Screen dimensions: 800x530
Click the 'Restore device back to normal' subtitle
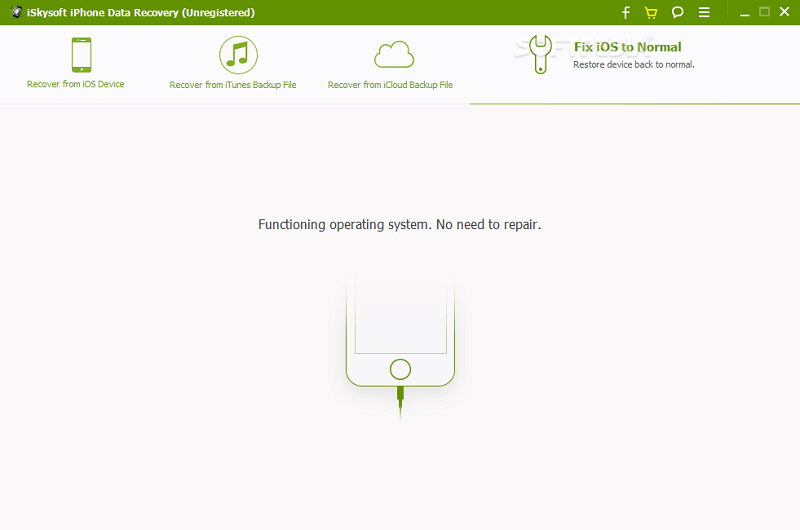click(x=633, y=64)
